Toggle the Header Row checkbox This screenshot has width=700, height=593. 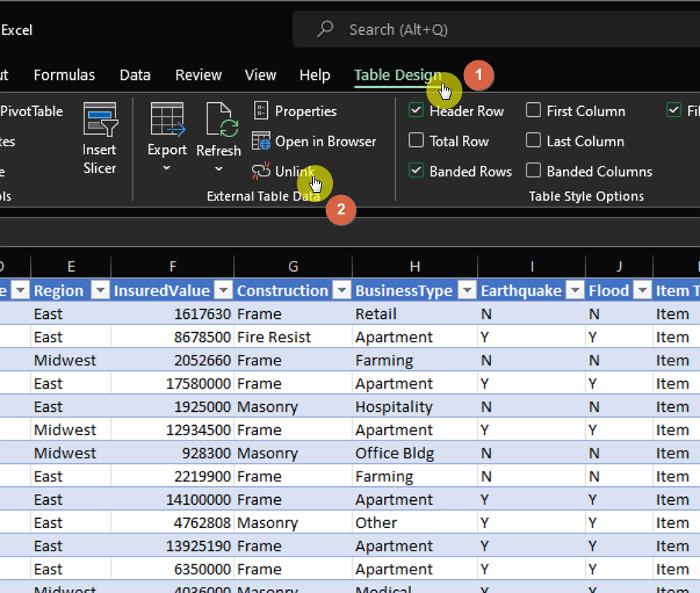click(x=416, y=110)
